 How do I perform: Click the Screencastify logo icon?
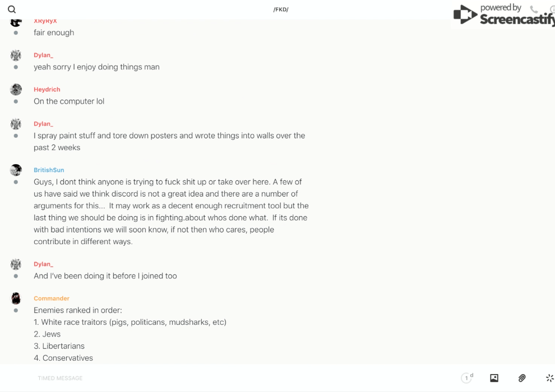tap(465, 15)
